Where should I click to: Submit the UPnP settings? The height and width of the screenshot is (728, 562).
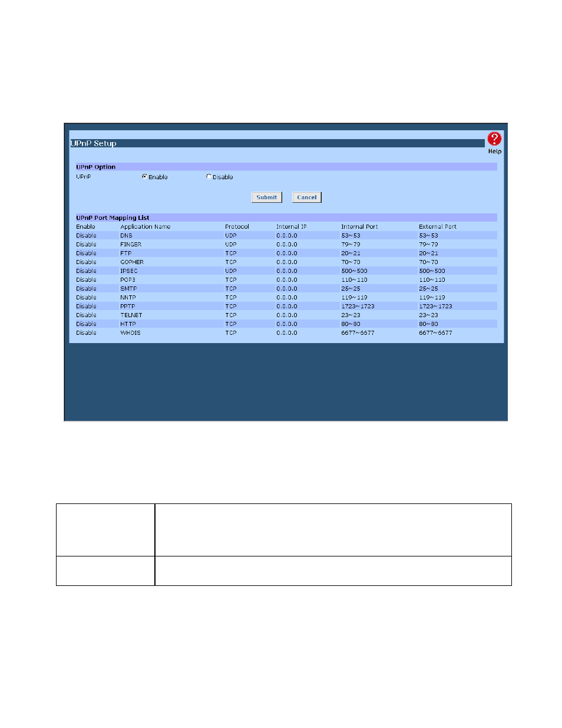point(267,197)
